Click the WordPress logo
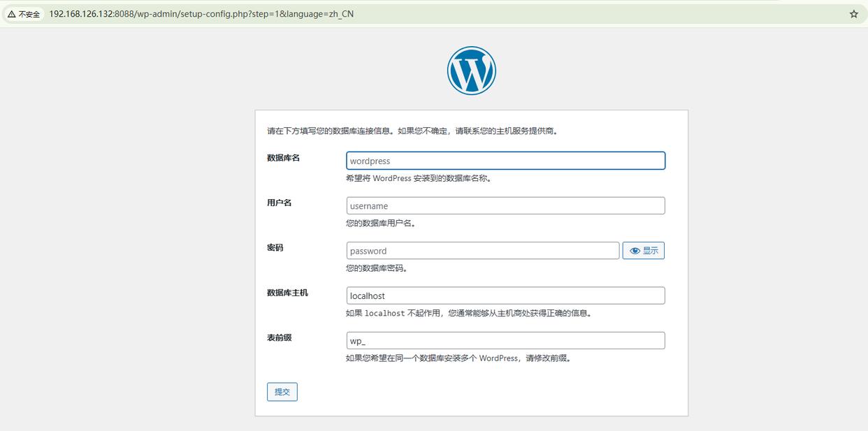 471,71
